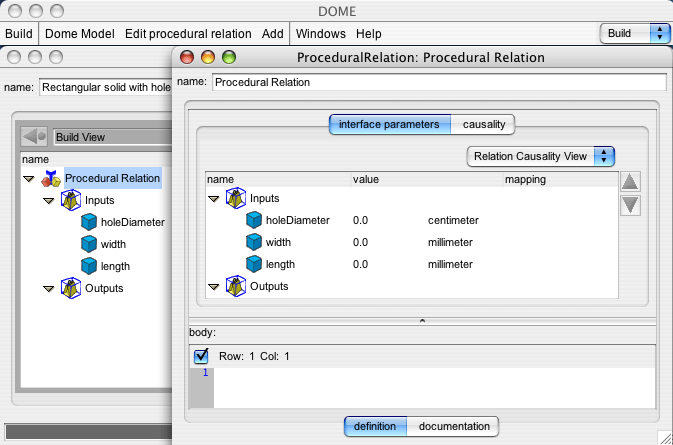Click the length cube icon in parameters table
The image size is (673, 445).
254,264
